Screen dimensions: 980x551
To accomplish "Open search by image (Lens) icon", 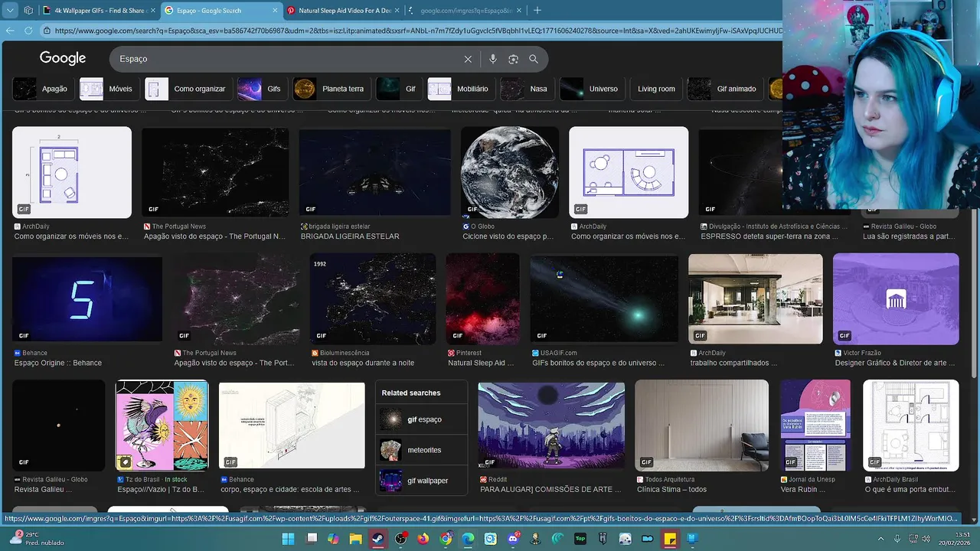I will [x=514, y=59].
